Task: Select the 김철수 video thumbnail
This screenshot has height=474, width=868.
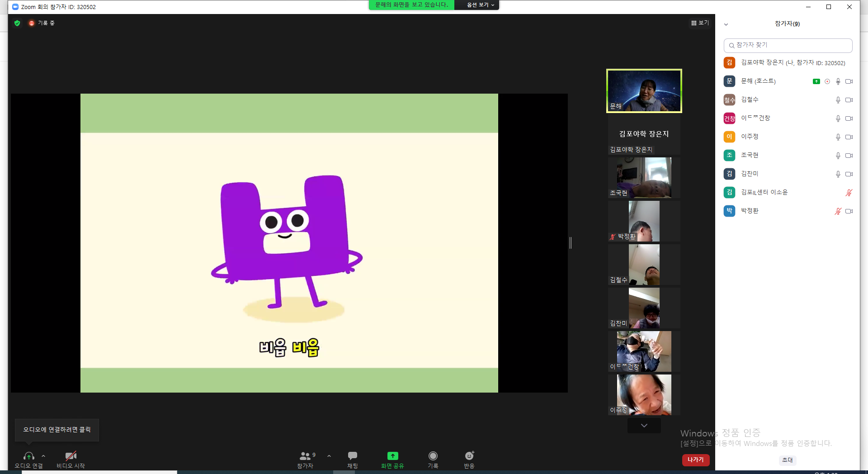Action: tap(644, 265)
